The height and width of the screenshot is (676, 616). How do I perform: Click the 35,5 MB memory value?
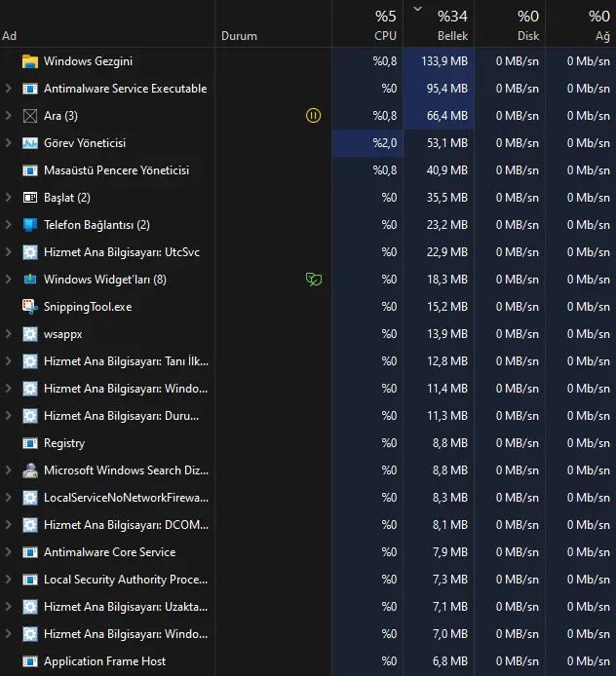pos(447,198)
